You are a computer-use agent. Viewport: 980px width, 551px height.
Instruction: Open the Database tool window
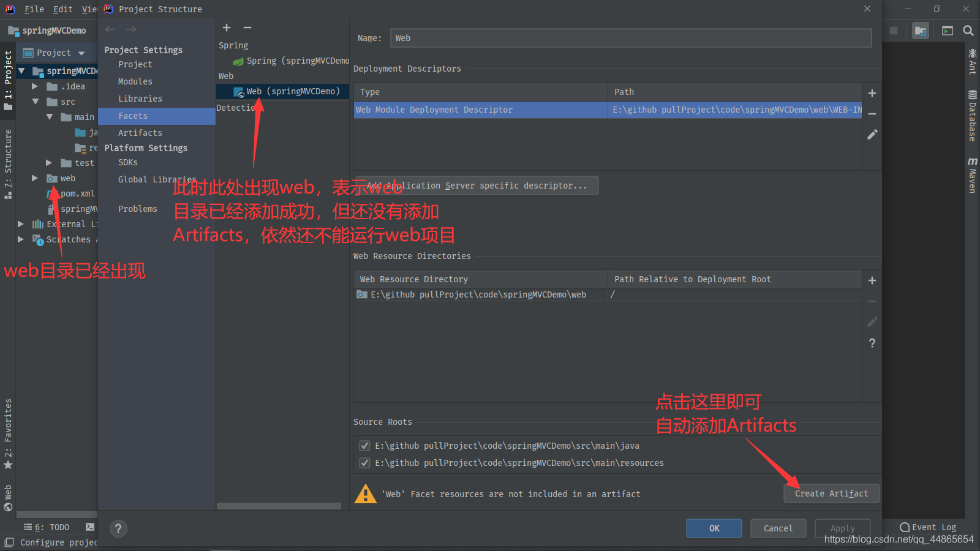pos(972,116)
